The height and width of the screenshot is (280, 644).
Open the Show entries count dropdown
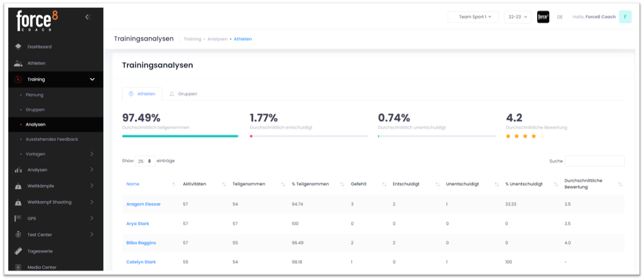click(144, 161)
